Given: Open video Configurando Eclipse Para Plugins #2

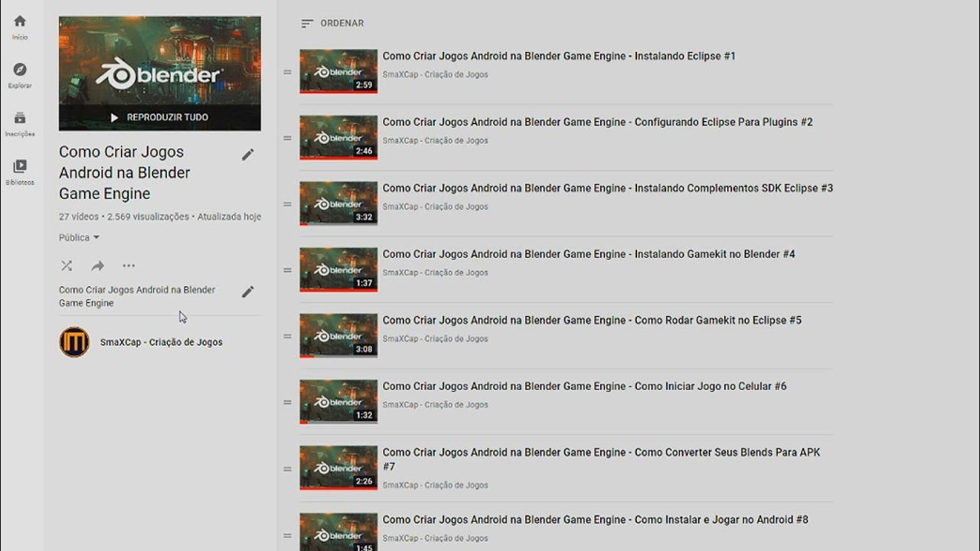Looking at the screenshot, I should coord(598,122).
